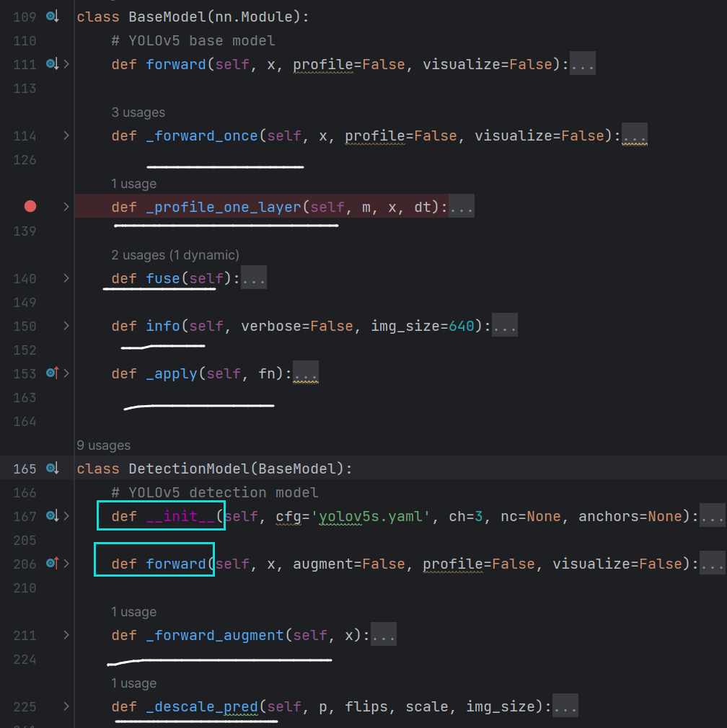Open the '2 usages (1 dynamic)' hint
Image resolution: width=727 pixels, height=728 pixels.
[175, 255]
